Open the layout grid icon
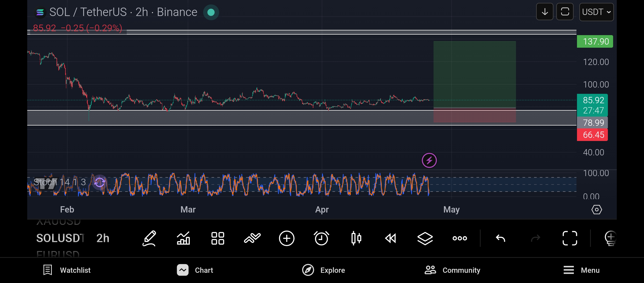Screen dimensions: 644x283 (218, 238)
